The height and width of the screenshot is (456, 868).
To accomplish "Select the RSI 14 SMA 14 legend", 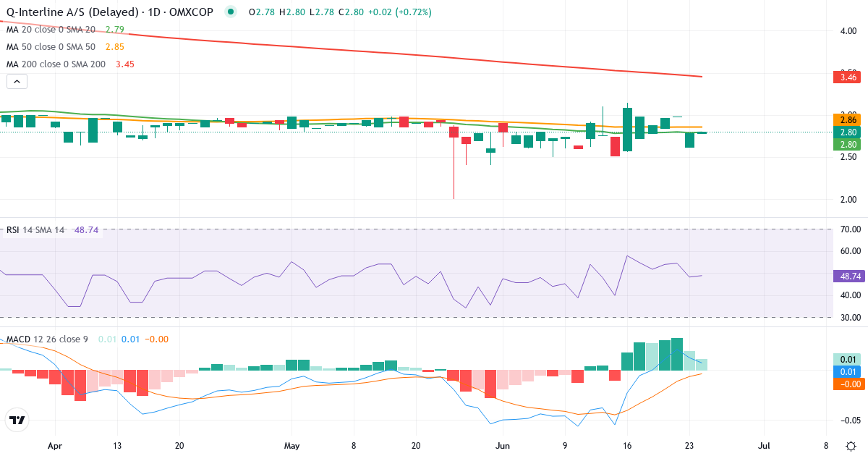I will click(x=35, y=229).
